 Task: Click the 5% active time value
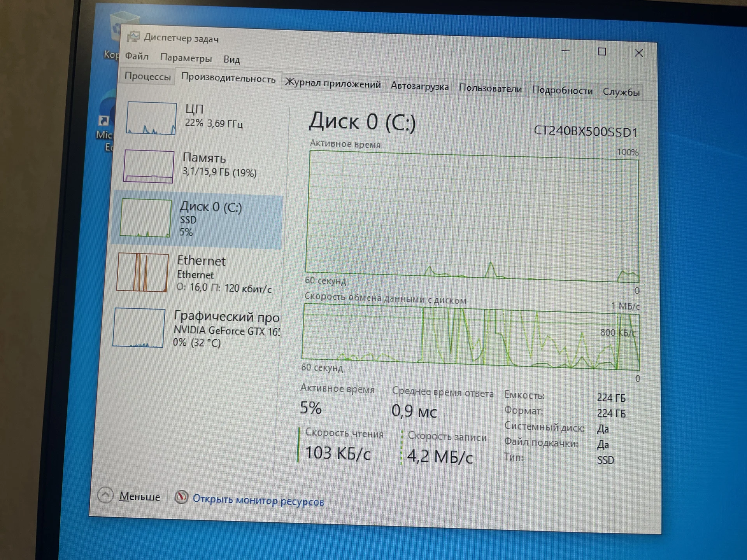coord(311,408)
